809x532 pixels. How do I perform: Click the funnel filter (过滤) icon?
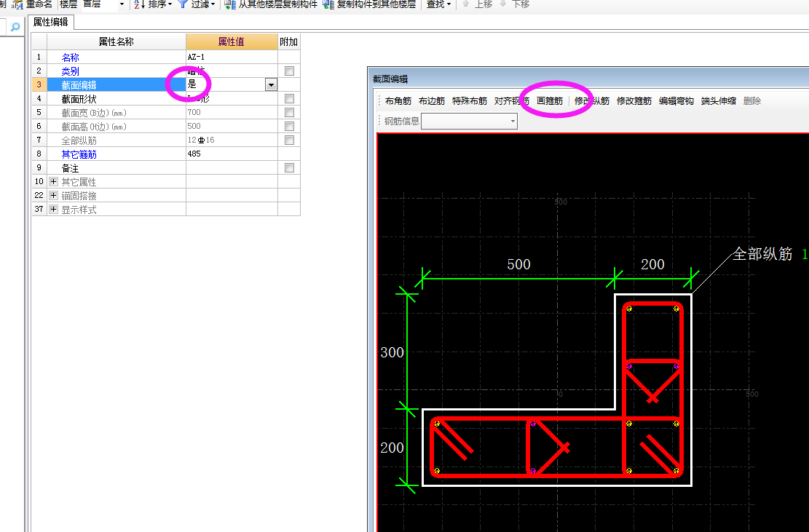point(182,4)
